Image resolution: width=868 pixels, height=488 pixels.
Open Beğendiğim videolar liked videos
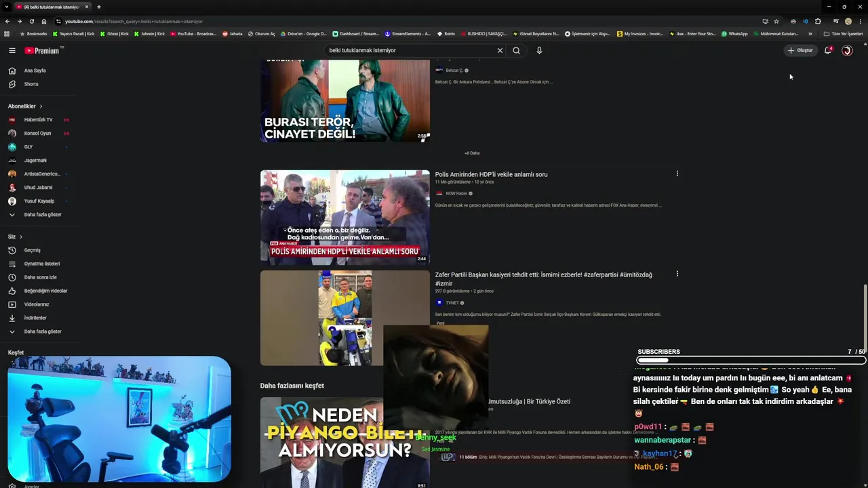coord(45,291)
